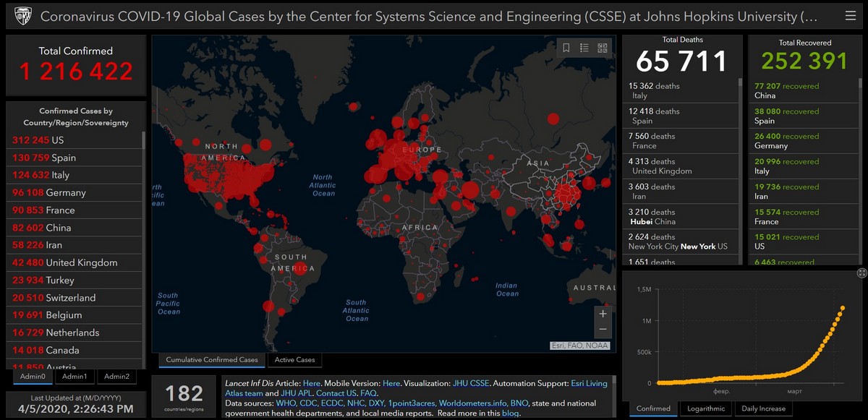Screen dimensions: 868x420
Task: Click the blog link in footer
Action: (x=510, y=413)
